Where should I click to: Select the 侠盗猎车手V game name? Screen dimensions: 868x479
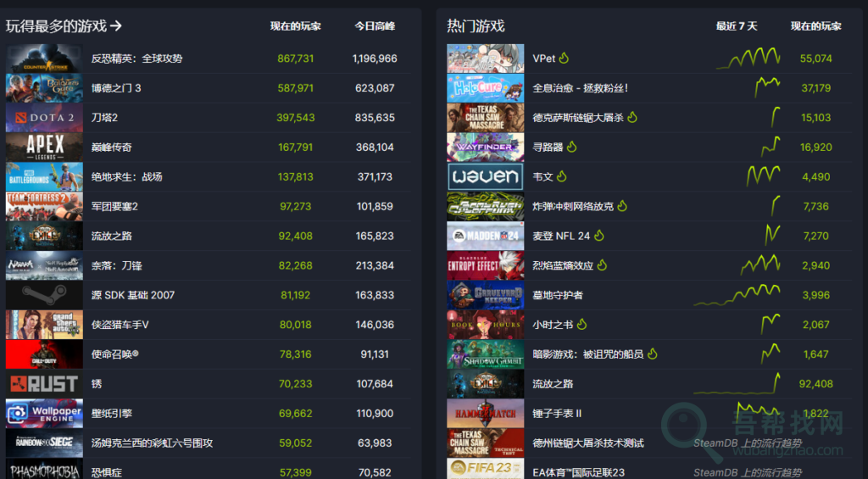tap(120, 325)
